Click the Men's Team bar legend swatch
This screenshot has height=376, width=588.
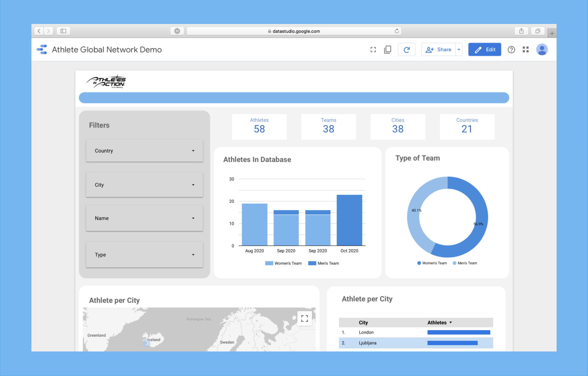(x=312, y=263)
